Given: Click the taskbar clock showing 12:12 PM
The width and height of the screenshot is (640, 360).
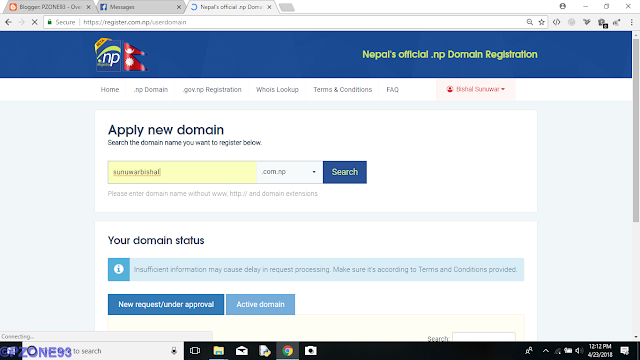Looking at the screenshot, I should click(600, 351).
